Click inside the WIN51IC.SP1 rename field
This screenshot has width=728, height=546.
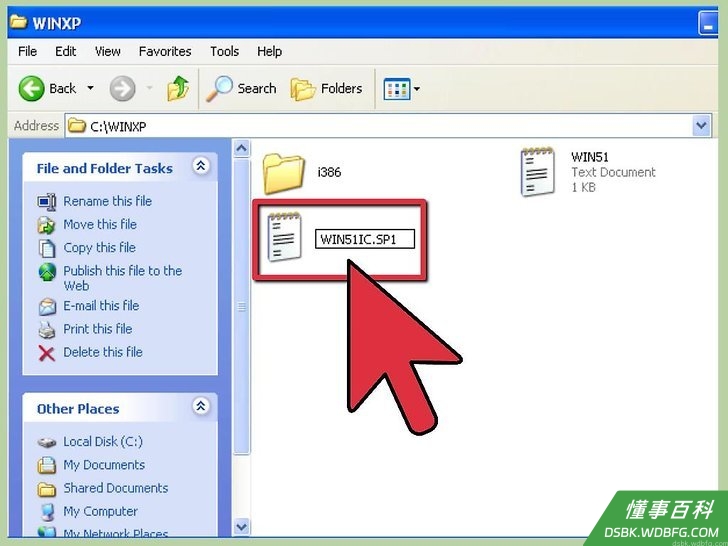364,240
